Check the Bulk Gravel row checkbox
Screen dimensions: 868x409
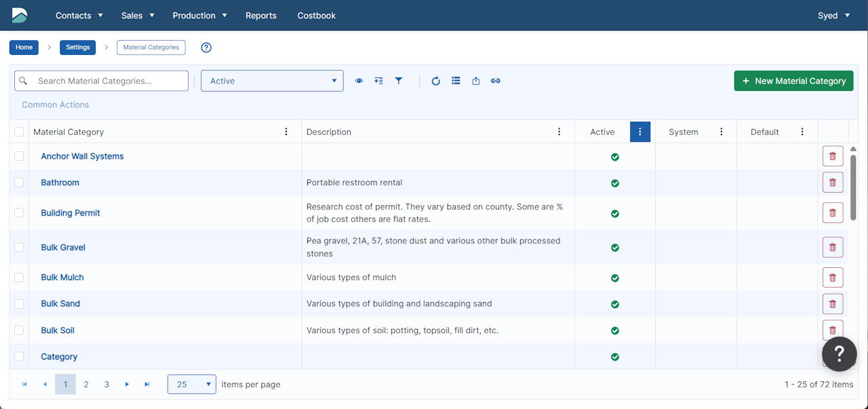(x=19, y=247)
